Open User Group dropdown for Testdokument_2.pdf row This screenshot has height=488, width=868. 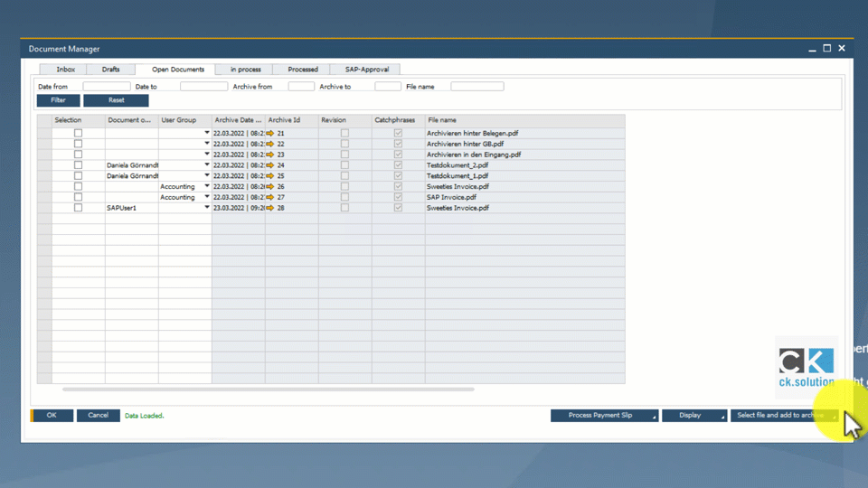coord(207,164)
